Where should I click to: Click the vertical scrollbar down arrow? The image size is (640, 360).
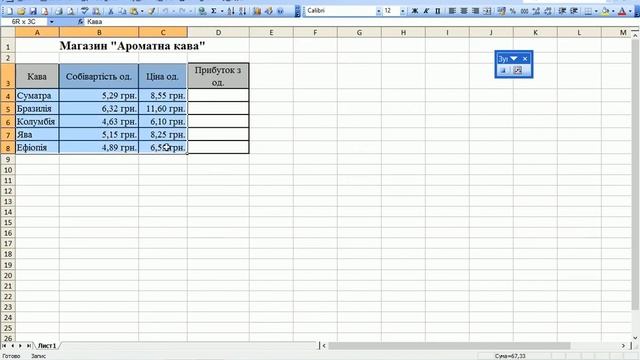pyautogui.click(x=635, y=338)
